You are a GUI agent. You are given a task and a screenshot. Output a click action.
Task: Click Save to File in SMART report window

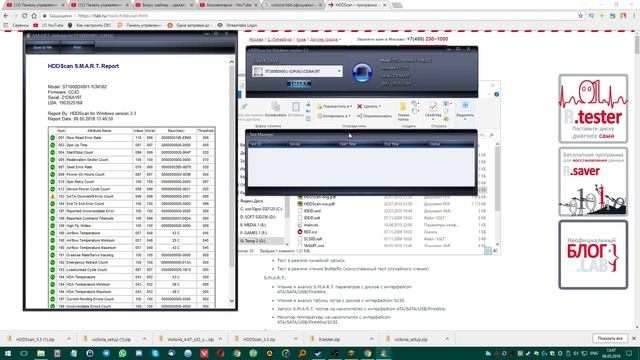coord(42,47)
